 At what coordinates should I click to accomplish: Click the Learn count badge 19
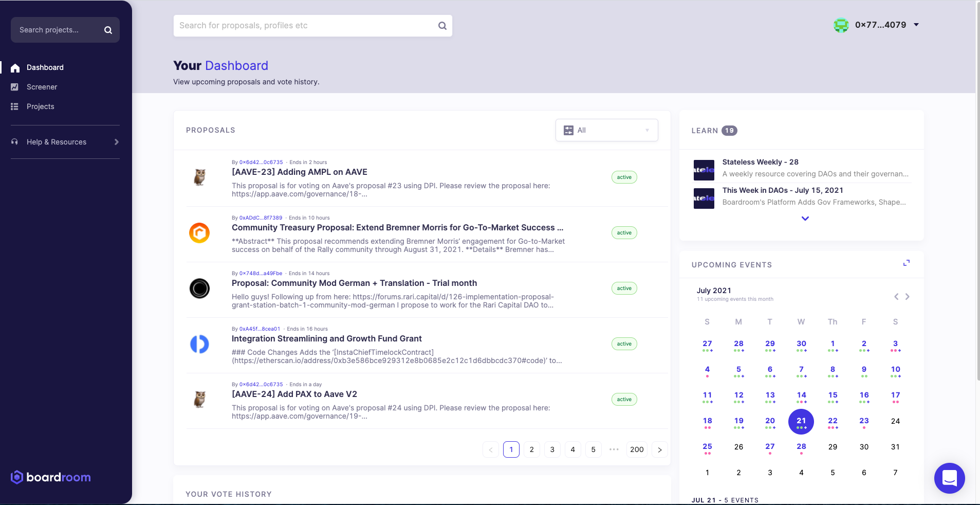(x=729, y=131)
